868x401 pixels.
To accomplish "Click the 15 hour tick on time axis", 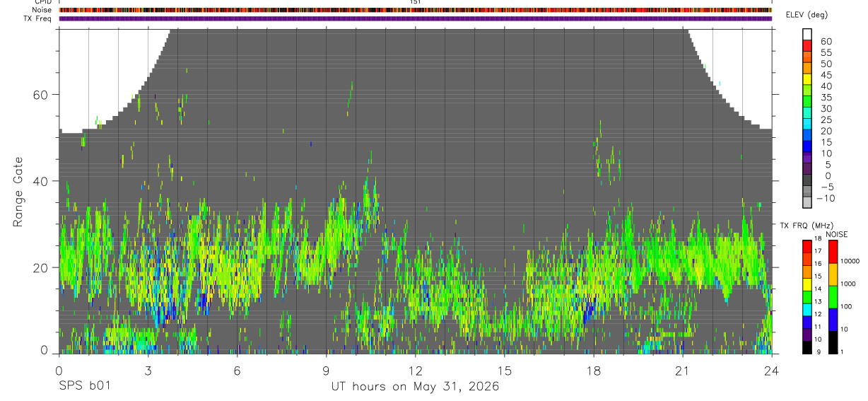I will 504,370.
